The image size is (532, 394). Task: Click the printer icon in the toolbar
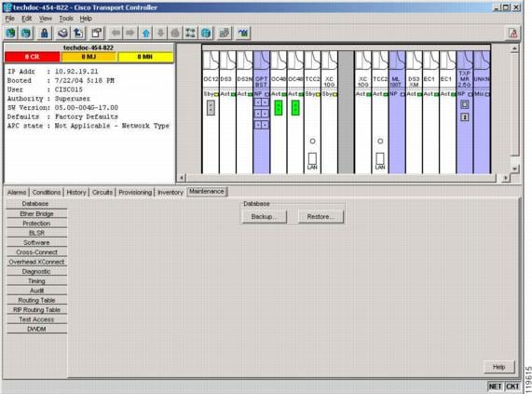click(62, 33)
